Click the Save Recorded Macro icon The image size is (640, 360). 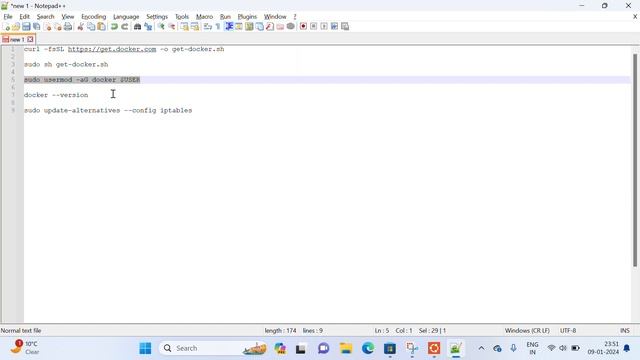(x=345, y=27)
